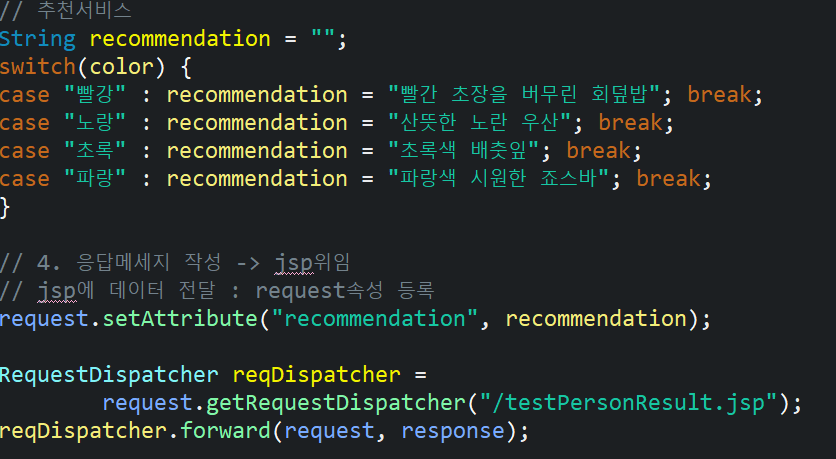Viewport: 836px width, 459px height.
Task: Click recommendation variable on the "빨강" line
Action: click(x=257, y=95)
